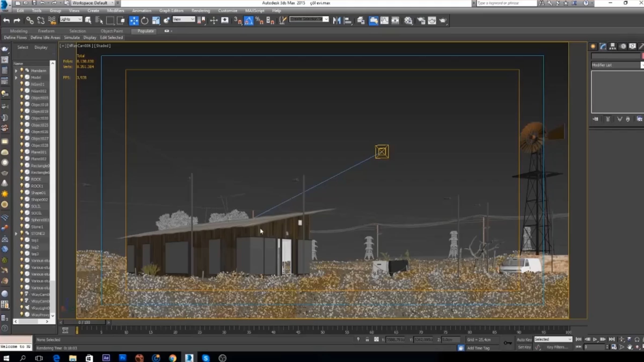Open the Workspace Default dropdown

[93, 3]
